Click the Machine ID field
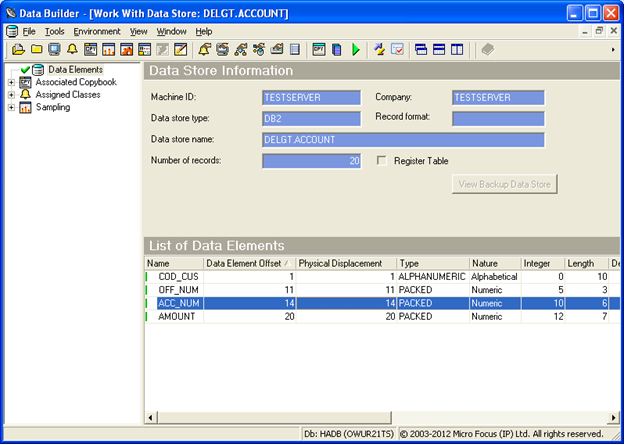This screenshot has width=625, height=445. coord(311,98)
